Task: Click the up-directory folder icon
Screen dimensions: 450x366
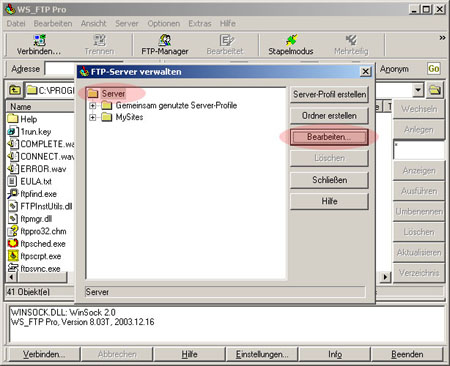Action: click(15, 90)
